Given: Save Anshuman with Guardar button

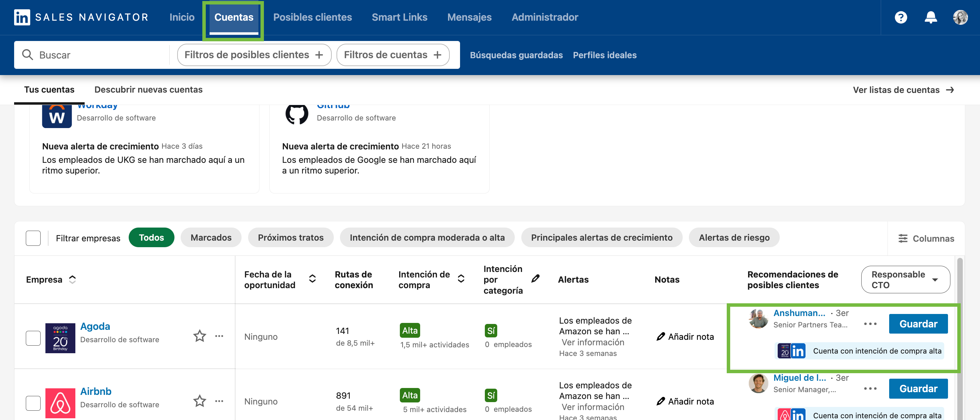Looking at the screenshot, I should [x=918, y=324].
